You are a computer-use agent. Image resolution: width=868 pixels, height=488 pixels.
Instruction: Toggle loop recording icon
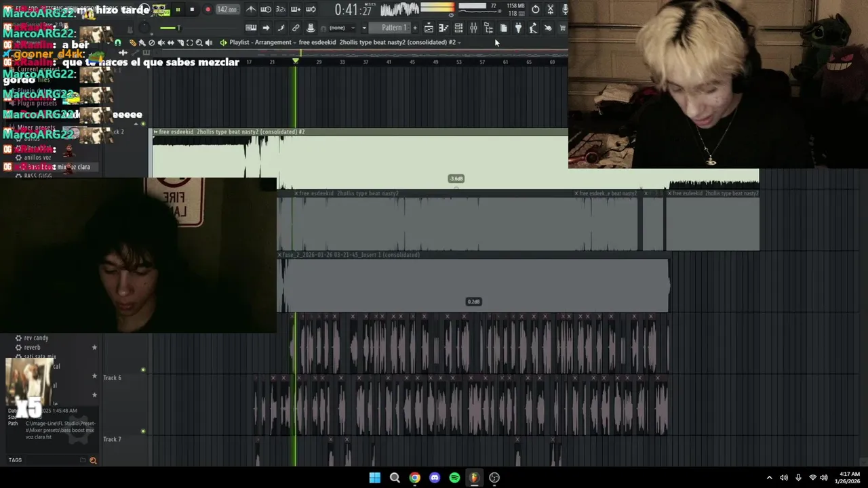(311, 9)
